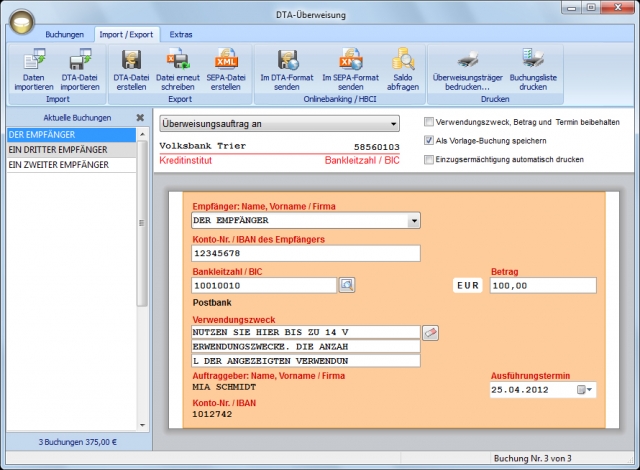This screenshot has width=640, height=470.
Task: Click the first Verwendungszweck line
Action: tap(306, 332)
